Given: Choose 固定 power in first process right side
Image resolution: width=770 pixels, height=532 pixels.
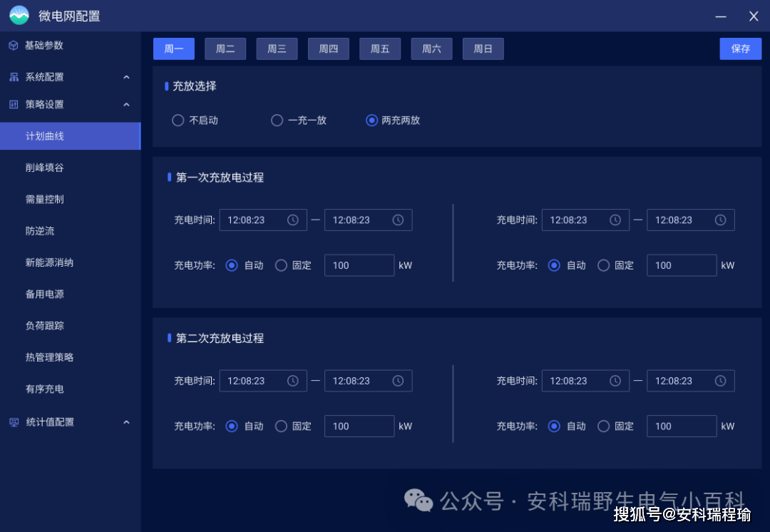Looking at the screenshot, I should point(604,265).
